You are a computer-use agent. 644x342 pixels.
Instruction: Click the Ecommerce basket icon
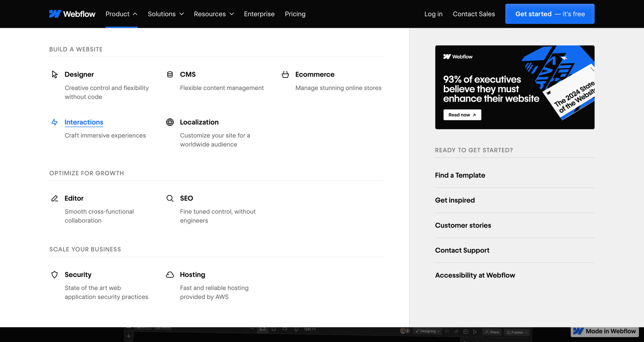(x=286, y=74)
